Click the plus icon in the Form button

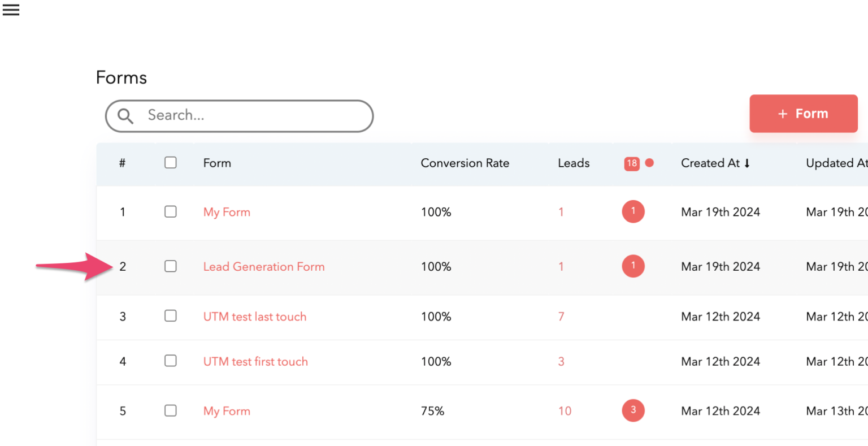[x=783, y=114]
